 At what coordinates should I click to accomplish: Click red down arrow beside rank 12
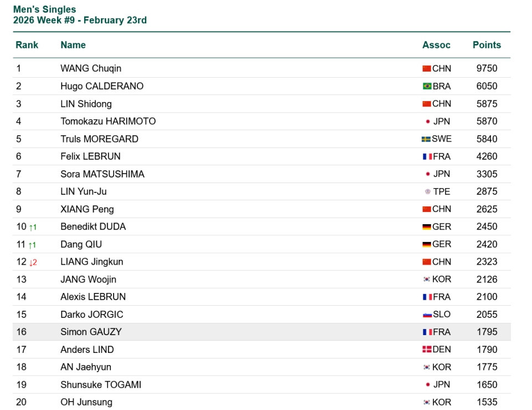(33, 262)
